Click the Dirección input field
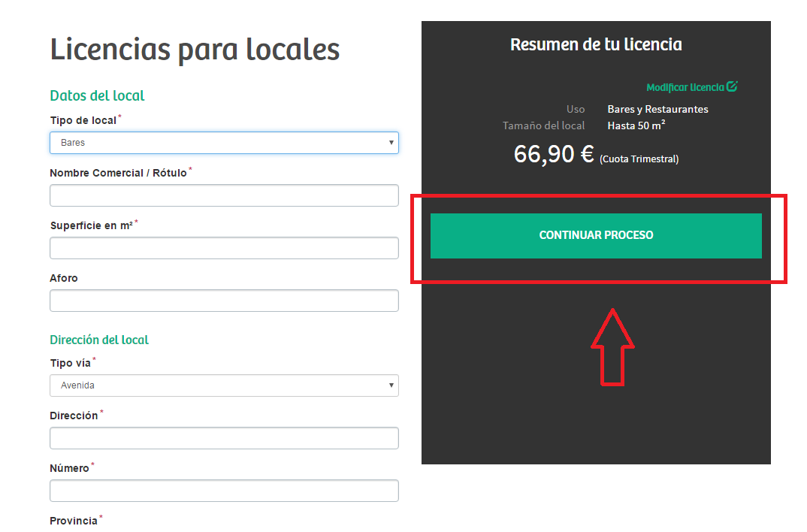807x532 pixels. 224,437
